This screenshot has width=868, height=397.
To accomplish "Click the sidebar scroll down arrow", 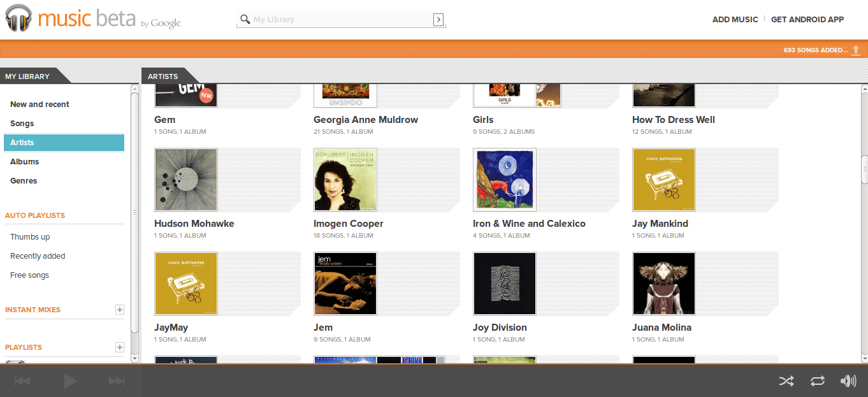I will pos(134,358).
